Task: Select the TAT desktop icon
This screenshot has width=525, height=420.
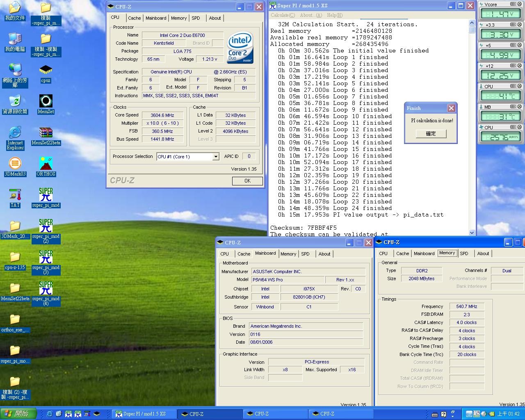Action: (x=15, y=199)
